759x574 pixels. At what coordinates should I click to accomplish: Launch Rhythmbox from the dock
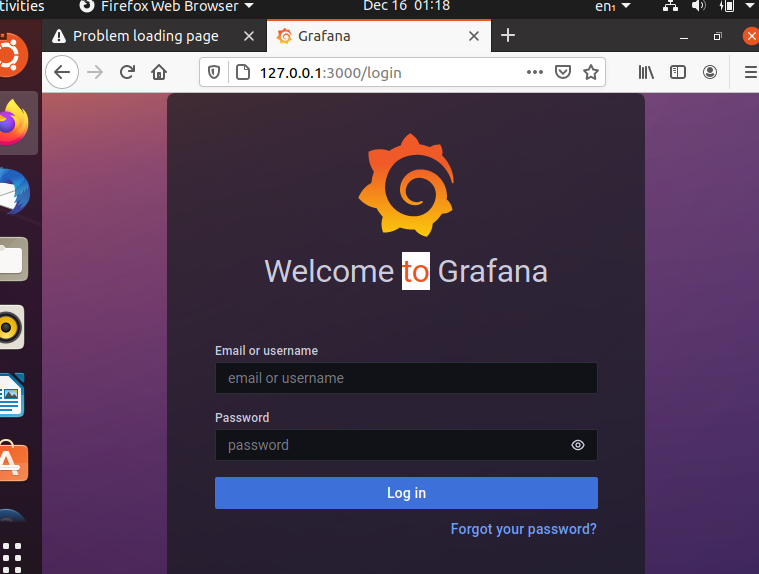[12, 327]
